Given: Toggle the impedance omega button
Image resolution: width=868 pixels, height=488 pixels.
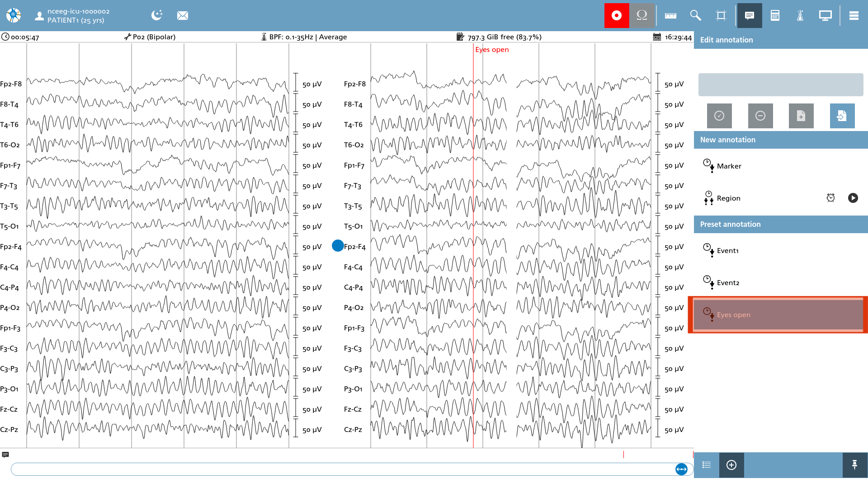Looking at the screenshot, I should click(642, 15).
